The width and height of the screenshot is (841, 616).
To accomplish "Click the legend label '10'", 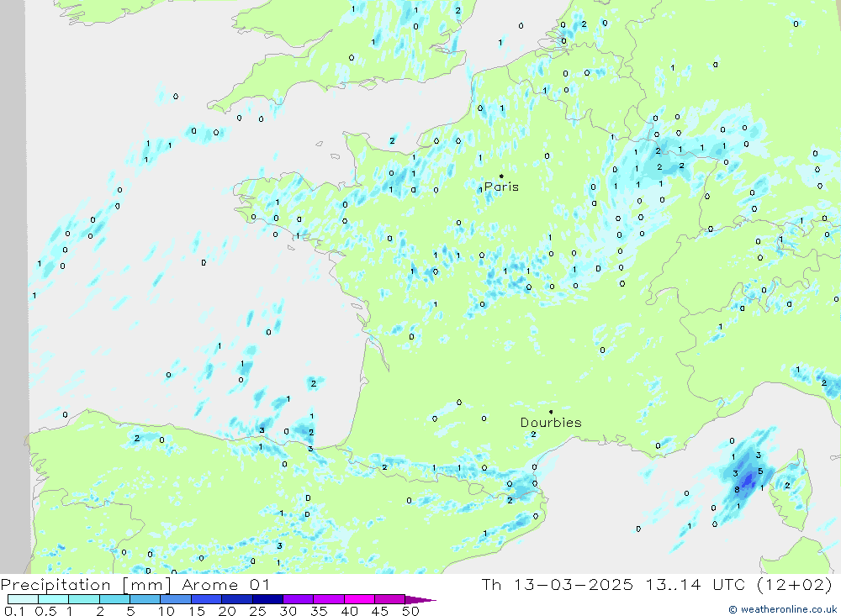I will pos(167,611).
